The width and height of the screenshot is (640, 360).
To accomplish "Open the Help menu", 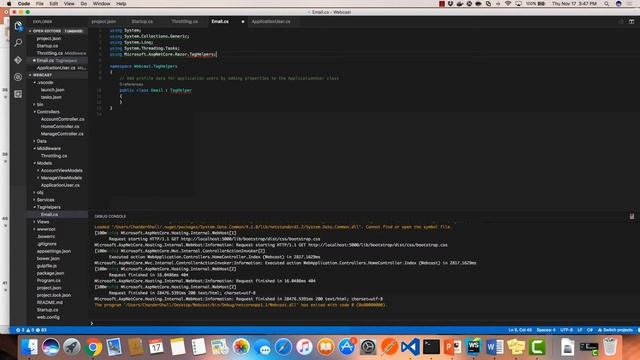I will 121,4.
